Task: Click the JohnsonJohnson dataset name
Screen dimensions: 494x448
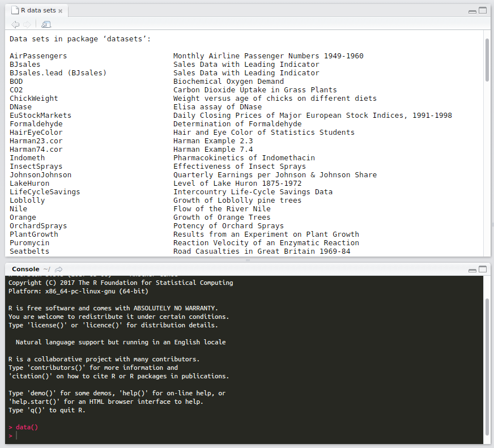Action: point(40,175)
